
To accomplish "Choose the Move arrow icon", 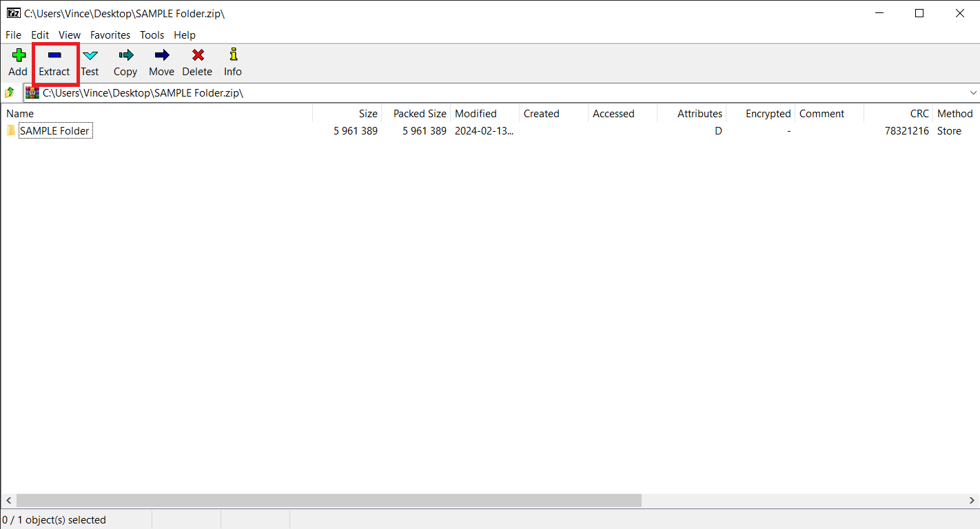I will [161, 56].
